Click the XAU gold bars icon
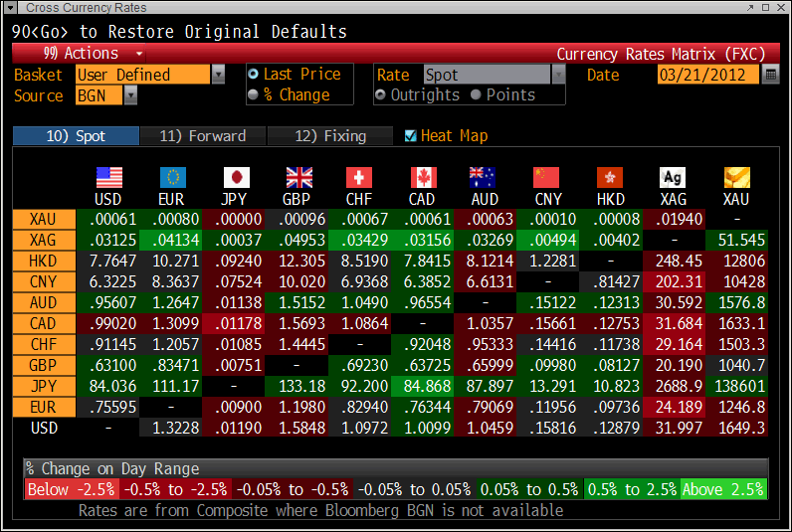The image size is (792, 532). pyautogui.click(x=737, y=178)
